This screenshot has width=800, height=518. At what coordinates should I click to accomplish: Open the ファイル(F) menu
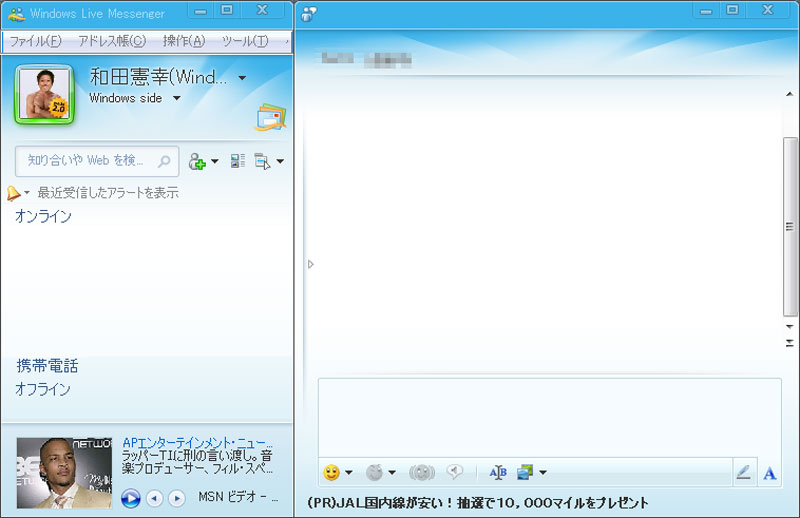[x=35, y=41]
